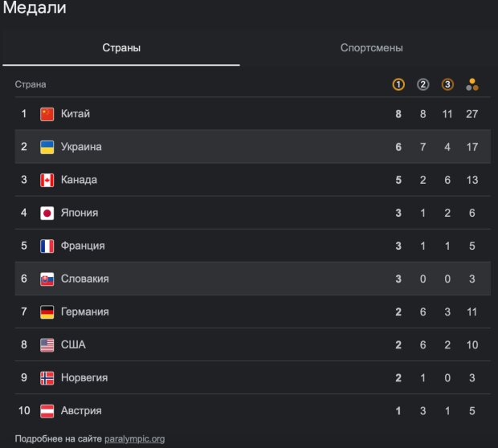Click the USA flag icon
This screenshot has width=498, height=448.
click(47, 344)
